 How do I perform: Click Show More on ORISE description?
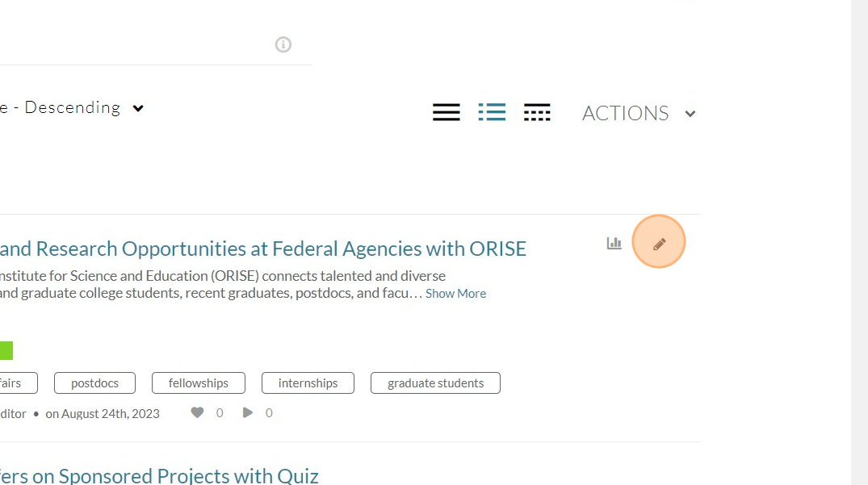point(455,294)
